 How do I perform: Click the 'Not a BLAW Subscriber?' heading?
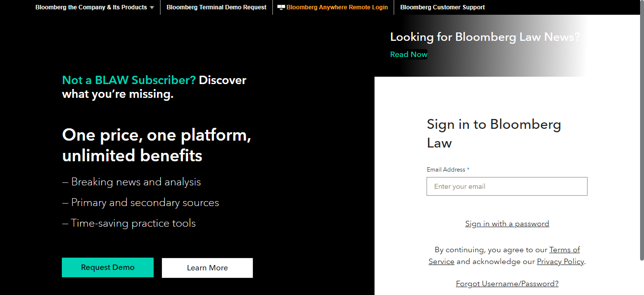(129, 80)
